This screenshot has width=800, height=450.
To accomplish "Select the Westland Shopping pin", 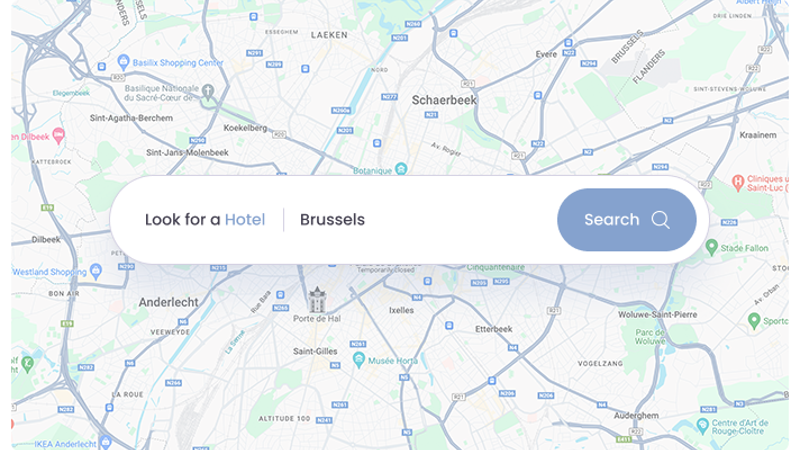I will coord(96,271).
